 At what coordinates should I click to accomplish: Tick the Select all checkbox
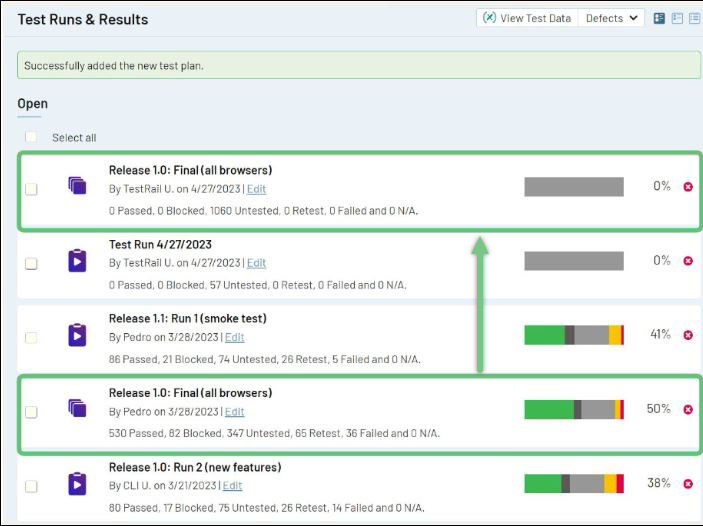pyautogui.click(x=31, y=137)
